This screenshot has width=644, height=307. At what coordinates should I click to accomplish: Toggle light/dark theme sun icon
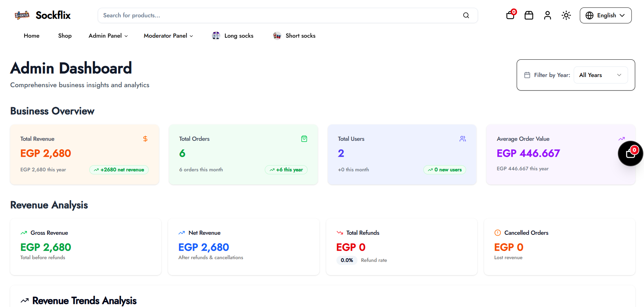point(566,15)
